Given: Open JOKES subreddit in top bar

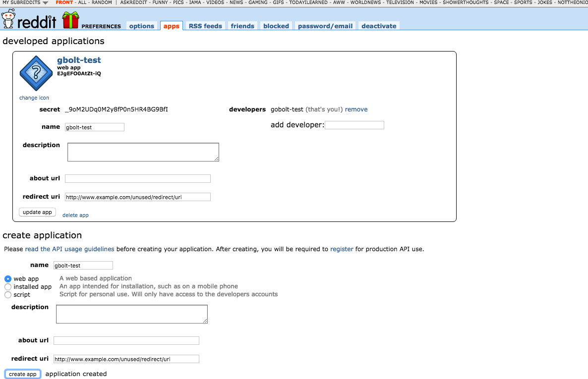Looking at the screenshot, I should (x=545, y=2).
